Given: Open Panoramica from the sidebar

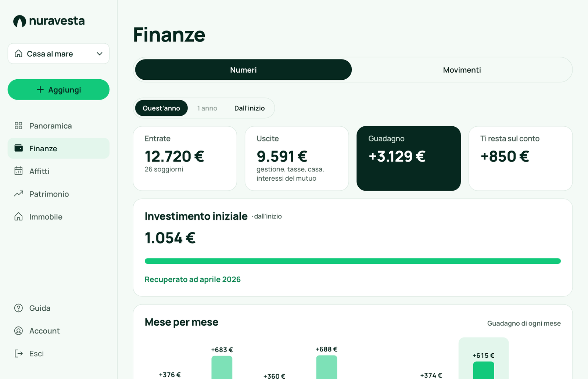Looking at the screenshot, I should (x=58, y=126).
